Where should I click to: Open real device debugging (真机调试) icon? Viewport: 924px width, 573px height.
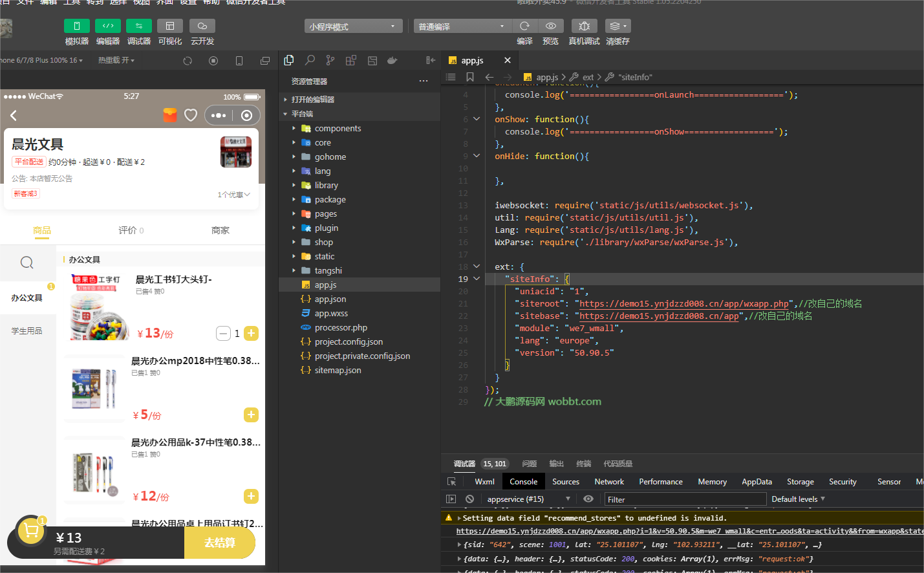(584, 26)
